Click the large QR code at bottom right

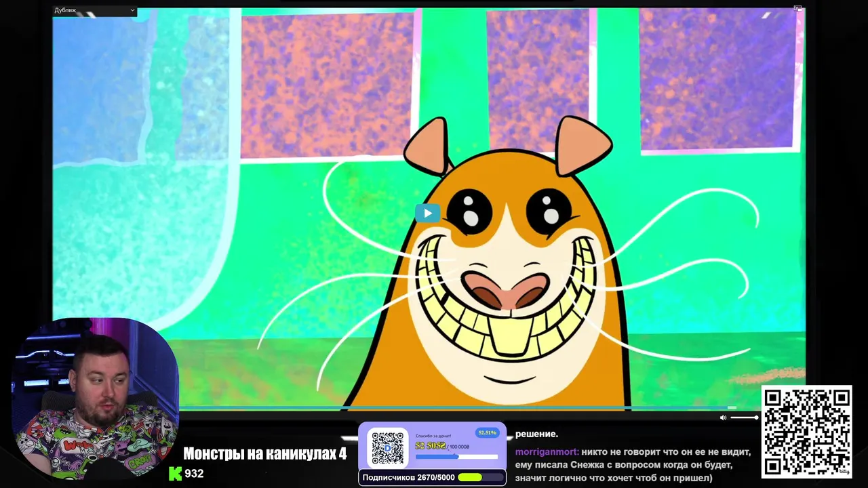pyautogui.click(x=807, y=431)
